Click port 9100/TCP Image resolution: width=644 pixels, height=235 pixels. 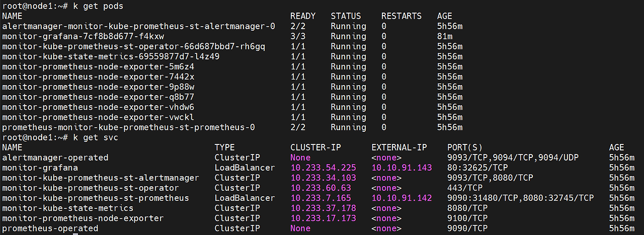467,218
